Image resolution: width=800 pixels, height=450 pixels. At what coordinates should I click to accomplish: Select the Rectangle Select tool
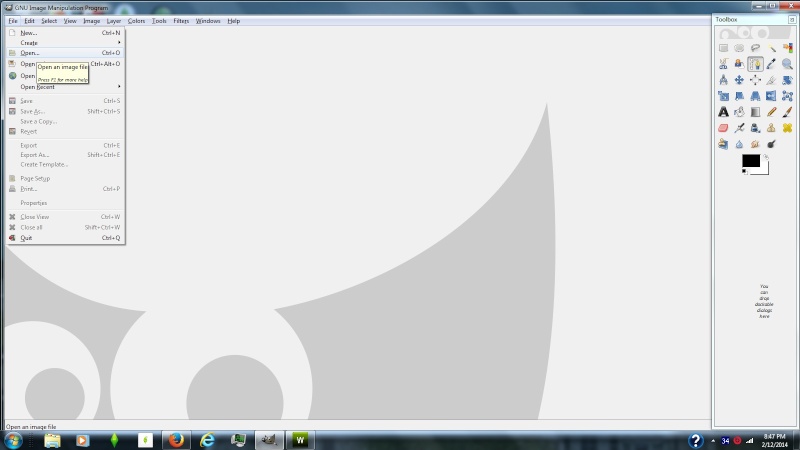coord(723,48)
